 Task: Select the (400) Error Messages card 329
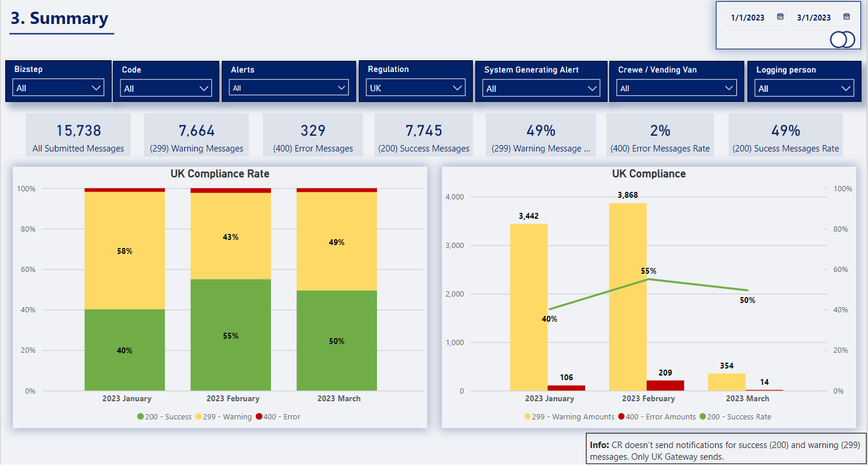[313, 135]
